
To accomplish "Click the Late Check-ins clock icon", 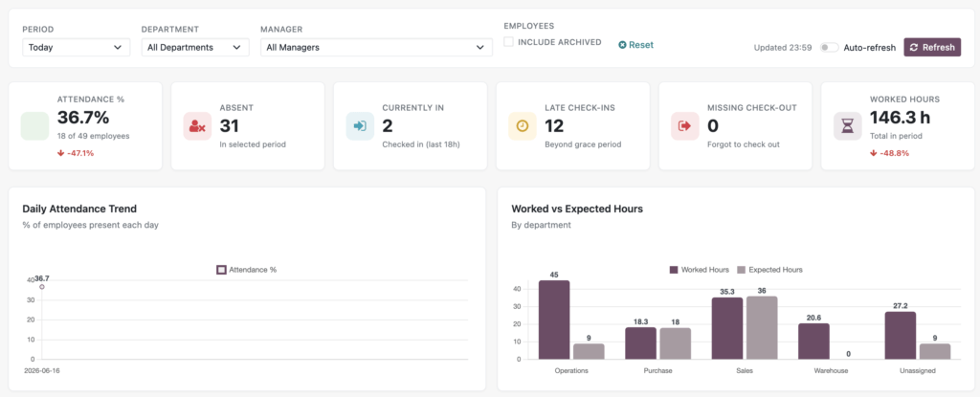I will coord(523,126).
